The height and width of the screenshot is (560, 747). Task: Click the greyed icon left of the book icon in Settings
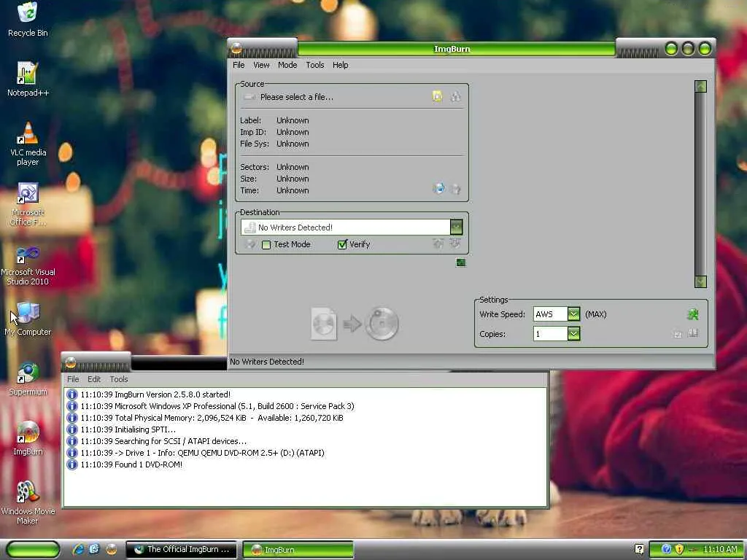tap(678, 334)
